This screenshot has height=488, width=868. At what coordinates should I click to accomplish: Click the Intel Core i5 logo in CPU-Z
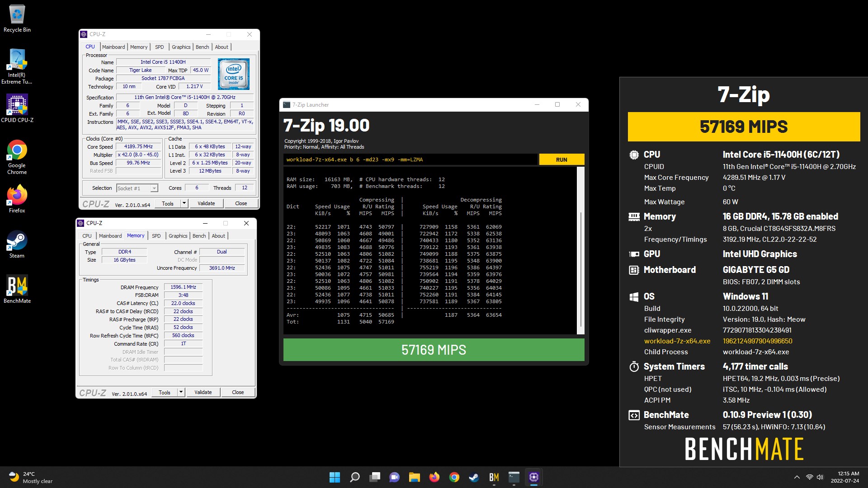(233, 74)
